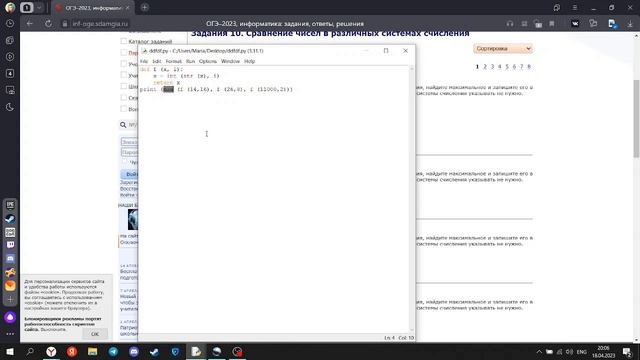Click the address bar URL inf-oge.sdamgia.ru
The width and height of the screenshot is (640, 360).
coord(100,24)
